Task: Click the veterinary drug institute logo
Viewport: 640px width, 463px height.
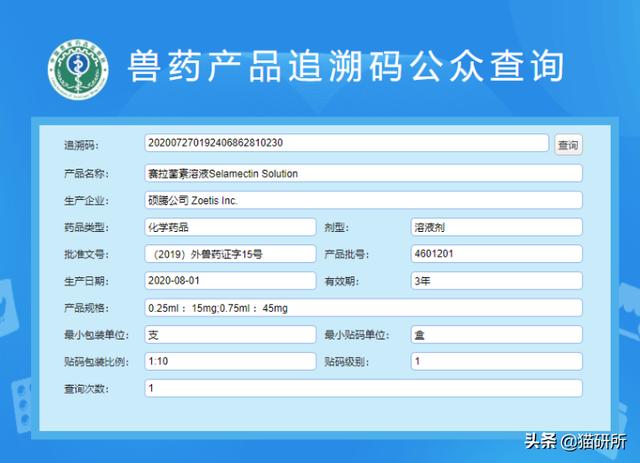Action: pos(78,69)
